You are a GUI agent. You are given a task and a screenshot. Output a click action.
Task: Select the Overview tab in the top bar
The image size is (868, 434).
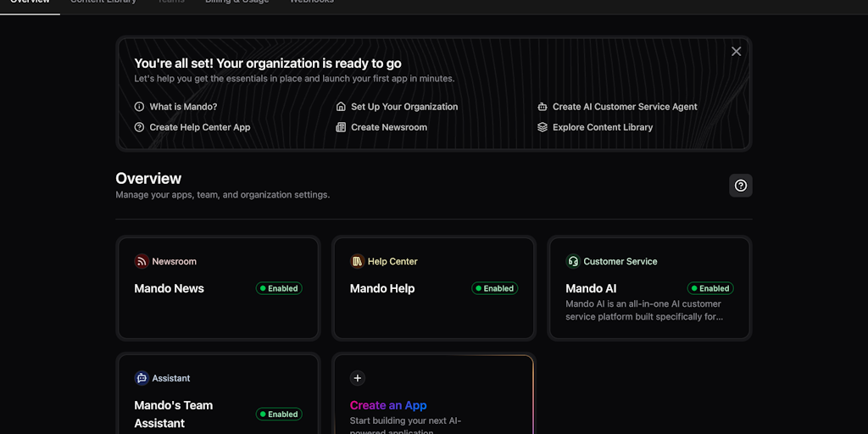click(x=30, y=3)
